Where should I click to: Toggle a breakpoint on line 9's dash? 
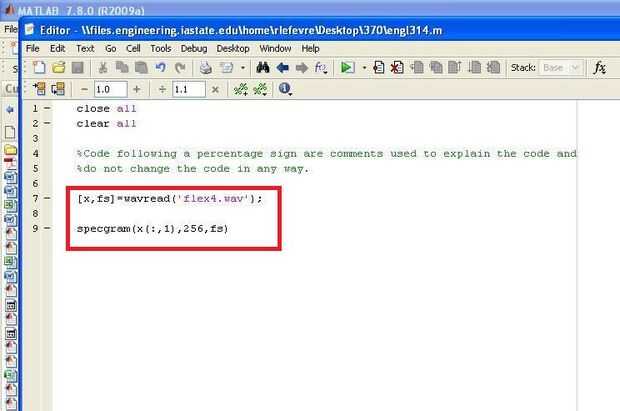click(x=47, y=228)
